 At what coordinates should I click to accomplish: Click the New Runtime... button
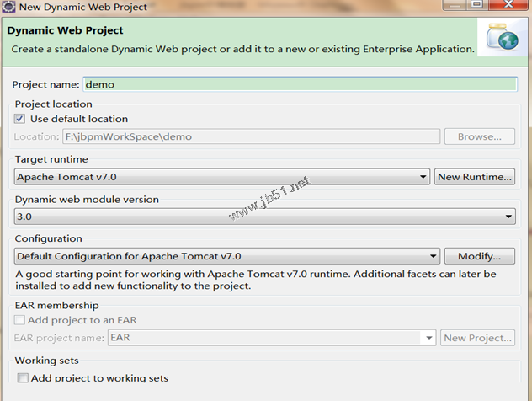pos(474,177)
